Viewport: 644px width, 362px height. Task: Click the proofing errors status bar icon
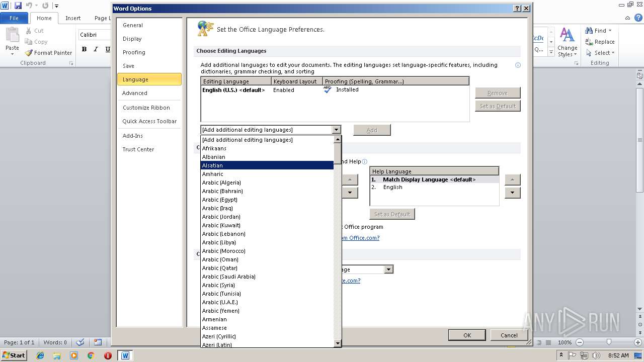[79, 342]
